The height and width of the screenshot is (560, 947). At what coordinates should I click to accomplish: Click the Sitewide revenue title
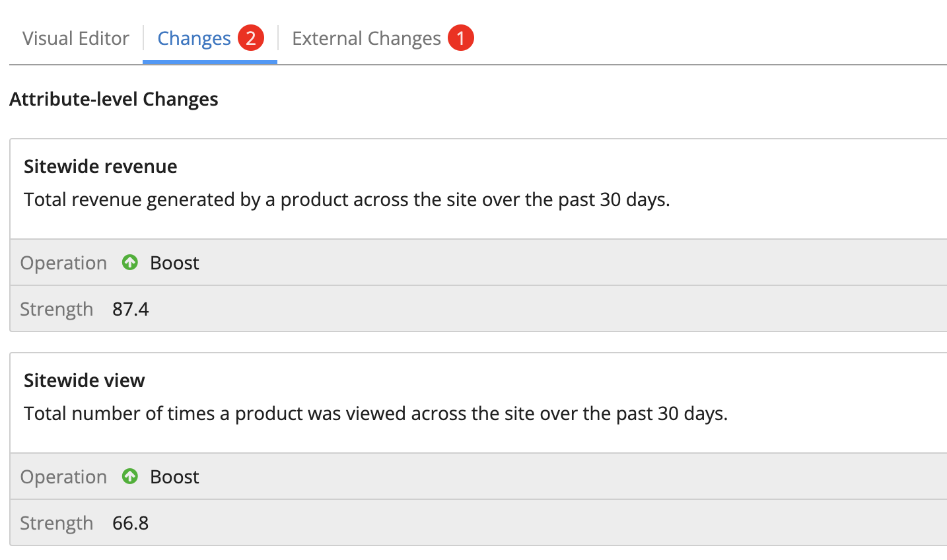(100, 166)
